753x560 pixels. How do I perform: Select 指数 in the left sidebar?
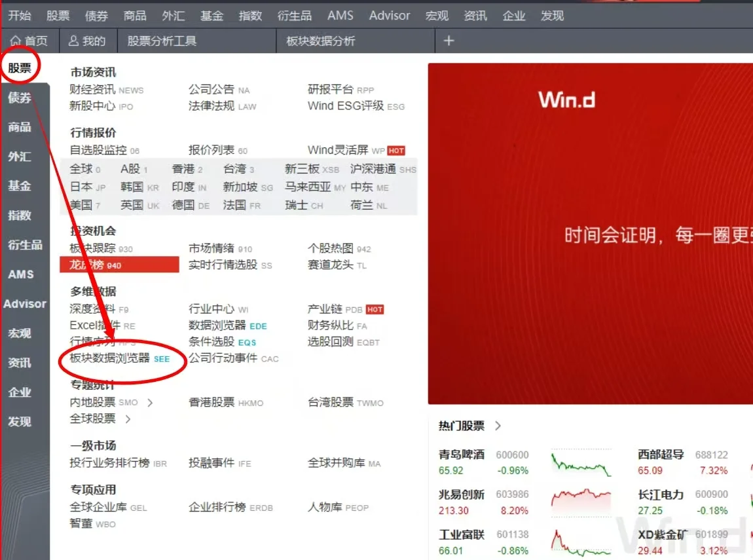[x=20, y=215]
